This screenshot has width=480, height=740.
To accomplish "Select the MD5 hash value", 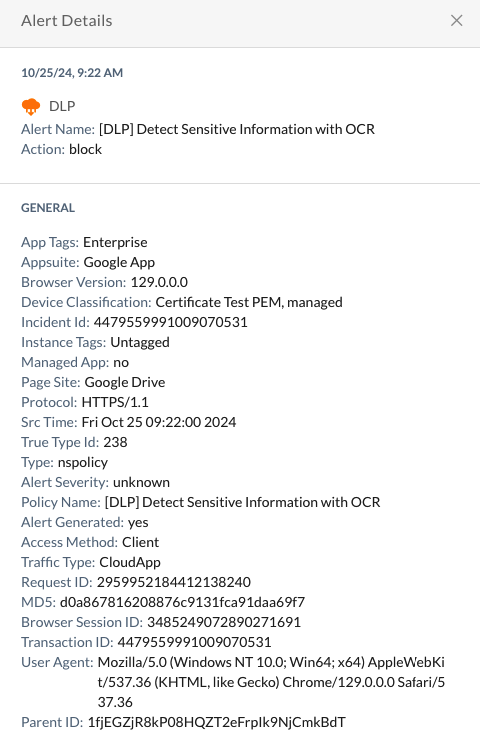I will (182, 602).
